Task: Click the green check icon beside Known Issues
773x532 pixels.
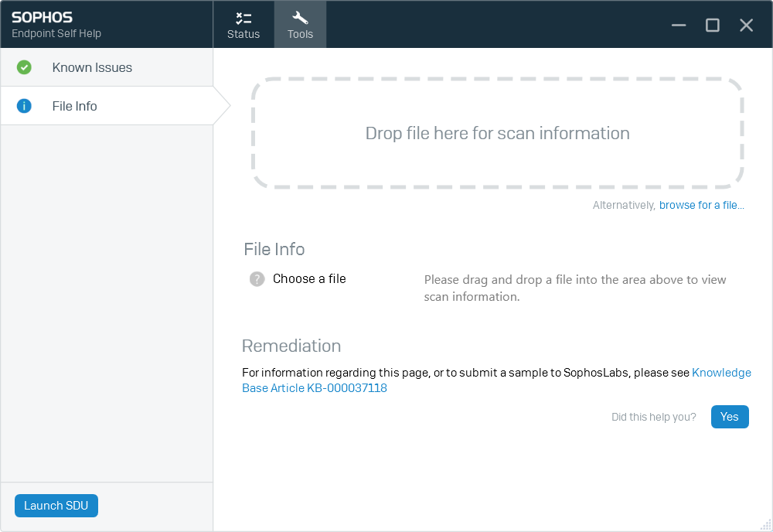Action: click(24, 67)
